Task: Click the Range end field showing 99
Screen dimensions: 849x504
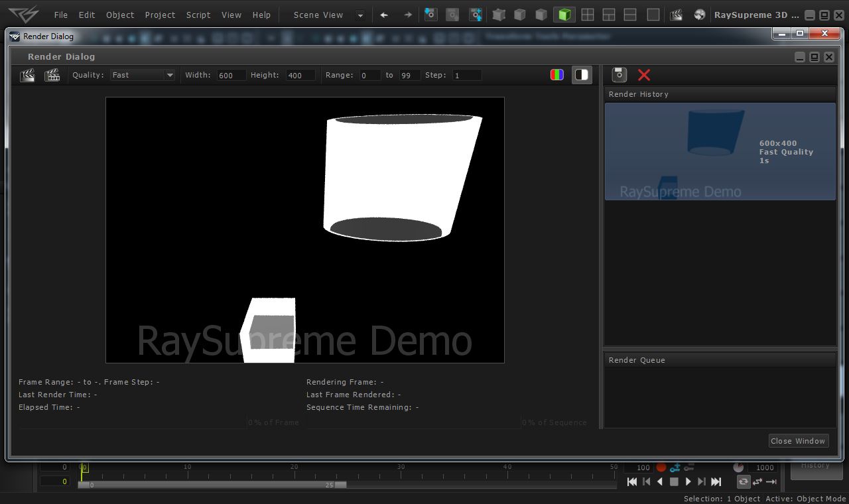Action: (410, 75)
